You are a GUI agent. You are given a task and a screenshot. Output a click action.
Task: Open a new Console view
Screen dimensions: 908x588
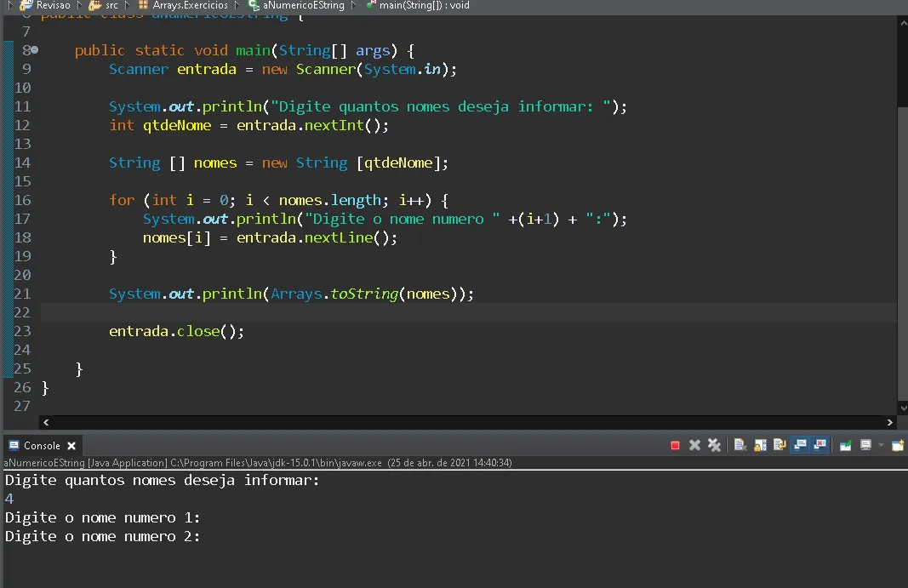899,444
